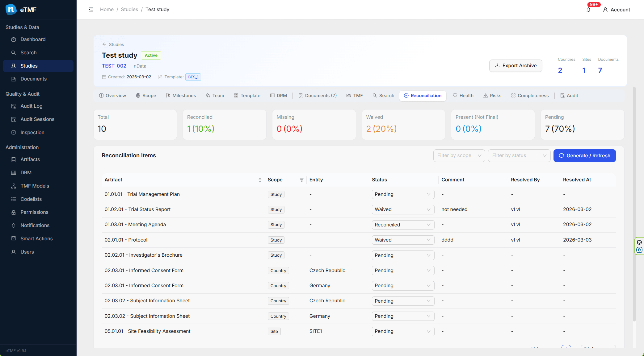Open status dropdown for Protocol row
The height and width of the screenshot is (356, 644).
403,240
